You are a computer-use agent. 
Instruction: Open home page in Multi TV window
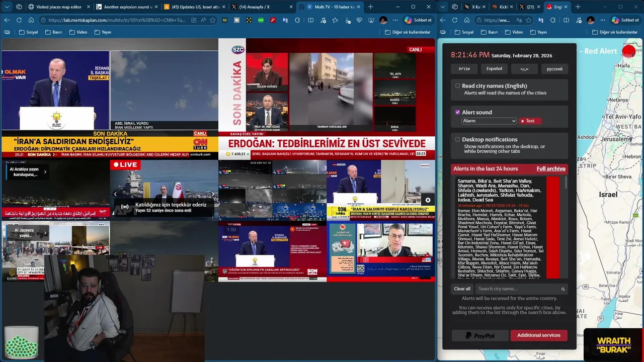[31, 20]
